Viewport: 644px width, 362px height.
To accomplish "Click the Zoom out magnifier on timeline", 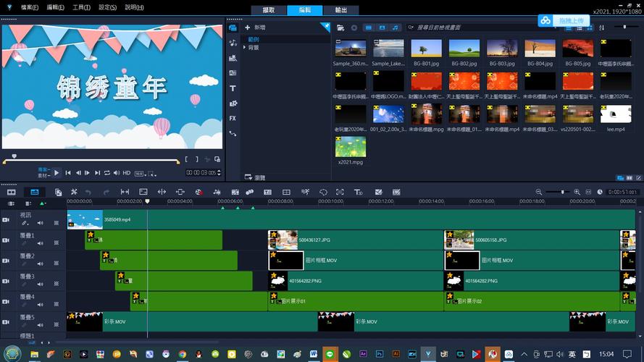I will pos(539,192).
